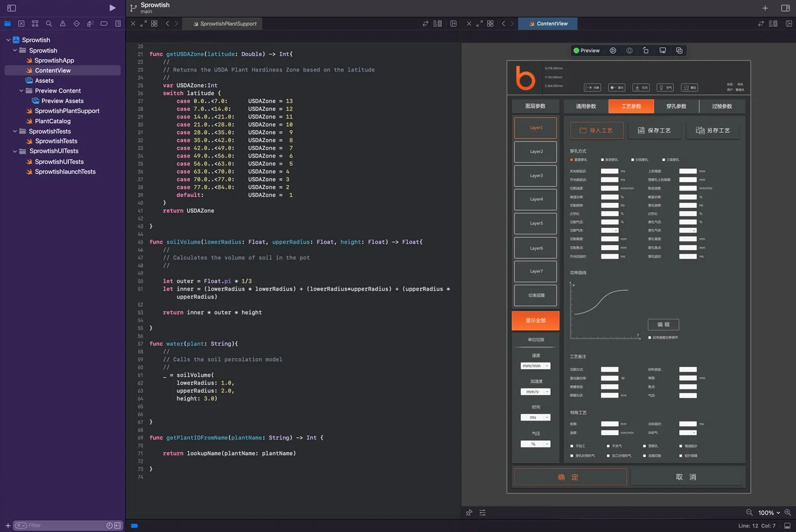
Task: Zoom in on the preview canvas
Action: click(787, 512)
